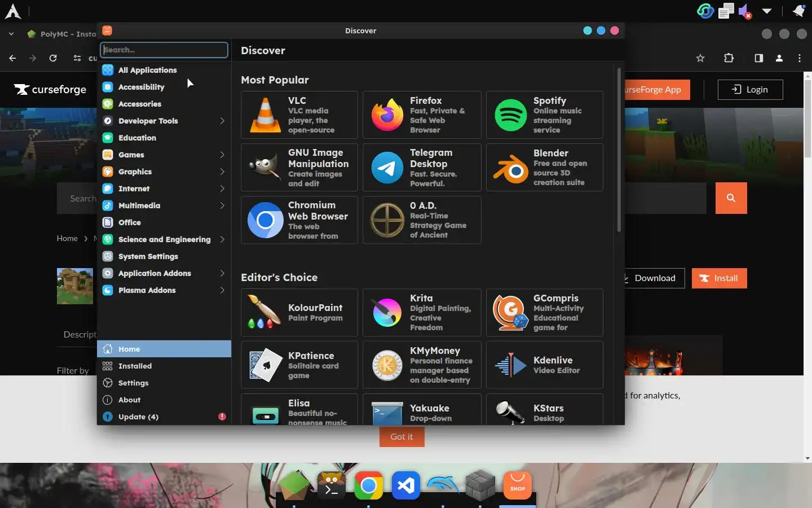Select the Education category
The width and height of the screenshot is (812, 508).
[164, 138]
